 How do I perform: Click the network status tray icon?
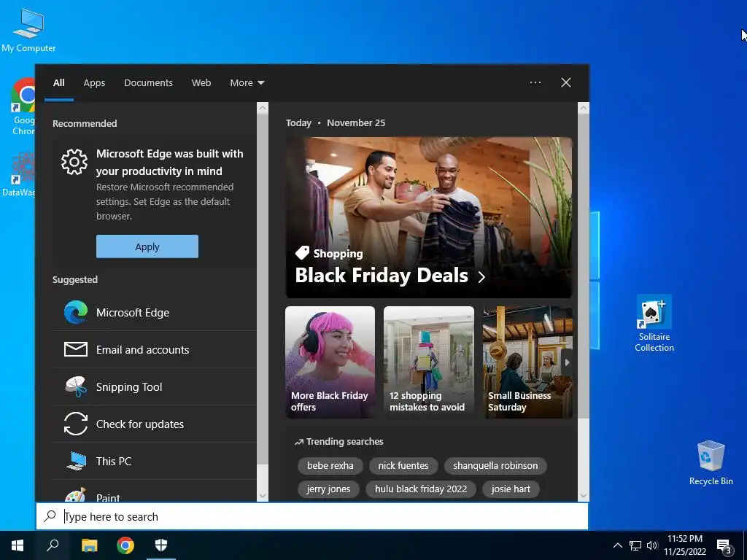pyautogui.click(x=635, y=545)
